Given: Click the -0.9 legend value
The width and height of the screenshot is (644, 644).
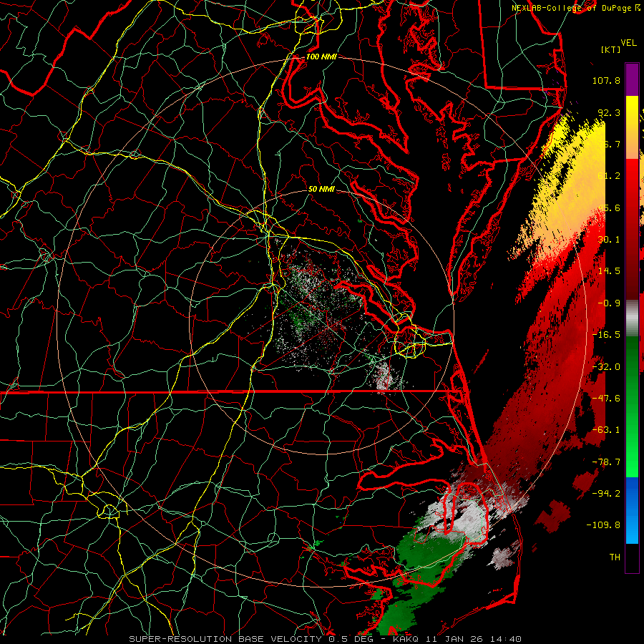Looking at the screenshot, I should 609,303.
